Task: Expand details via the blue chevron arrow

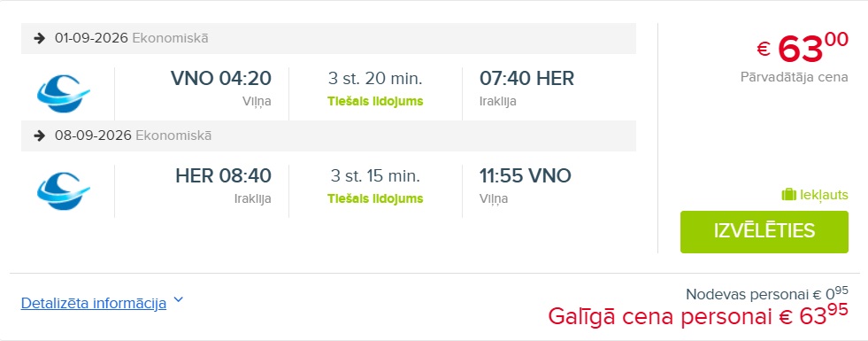Action: (x=178, y=300)
